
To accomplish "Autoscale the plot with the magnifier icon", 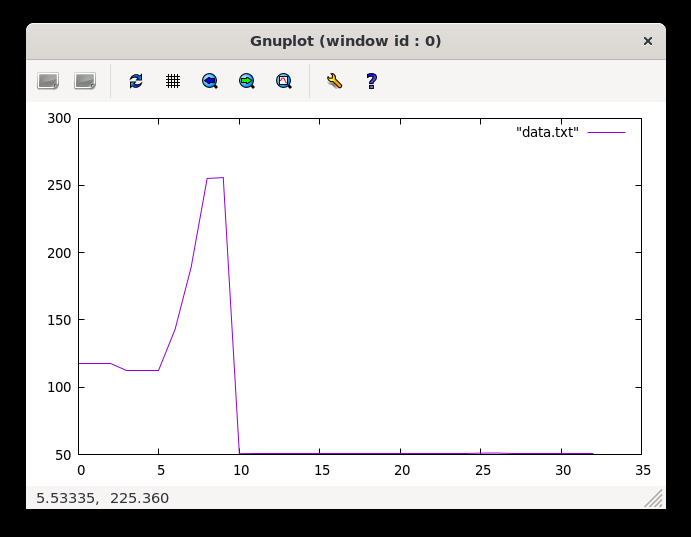I will (284, 81).
